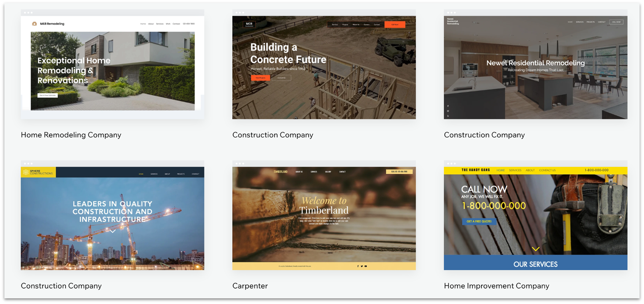
Task: Click the blue OUR SERVICES banner
Action: [x=535, y=264]
